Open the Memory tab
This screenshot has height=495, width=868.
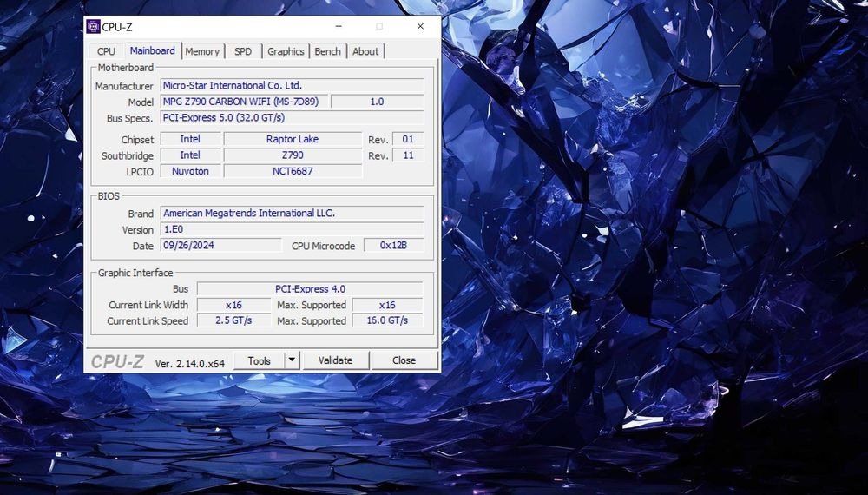[202, 51]
